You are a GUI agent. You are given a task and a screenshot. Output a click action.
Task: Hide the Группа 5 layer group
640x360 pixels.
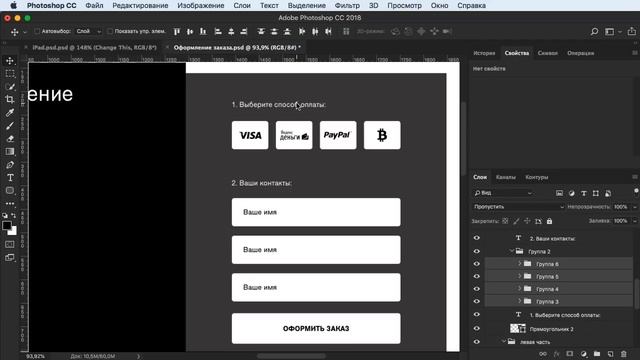click(x=476, y=276)
